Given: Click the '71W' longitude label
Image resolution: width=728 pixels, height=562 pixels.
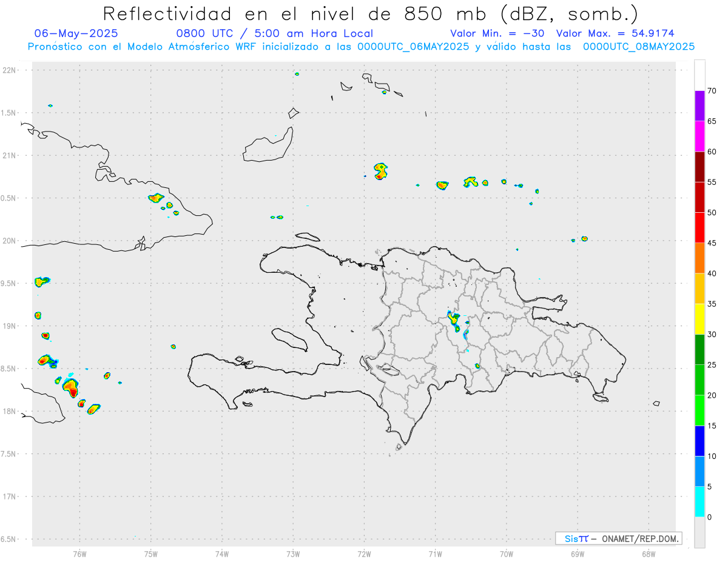Looking at the screenshot, I should pos(435,554).
